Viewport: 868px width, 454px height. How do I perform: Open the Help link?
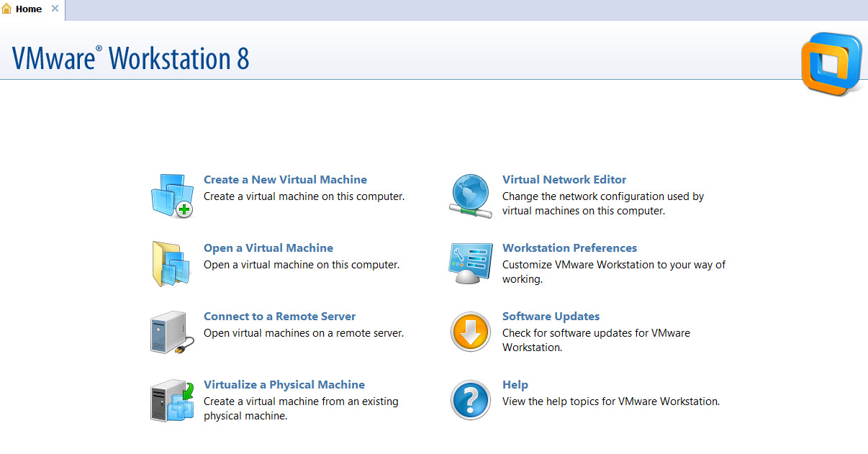(515, 385)
